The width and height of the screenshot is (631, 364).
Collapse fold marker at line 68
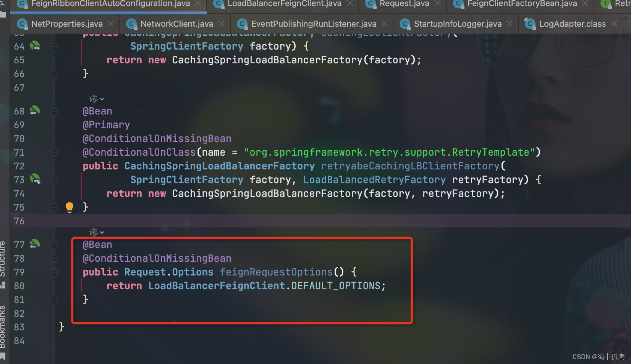(54, 111)
